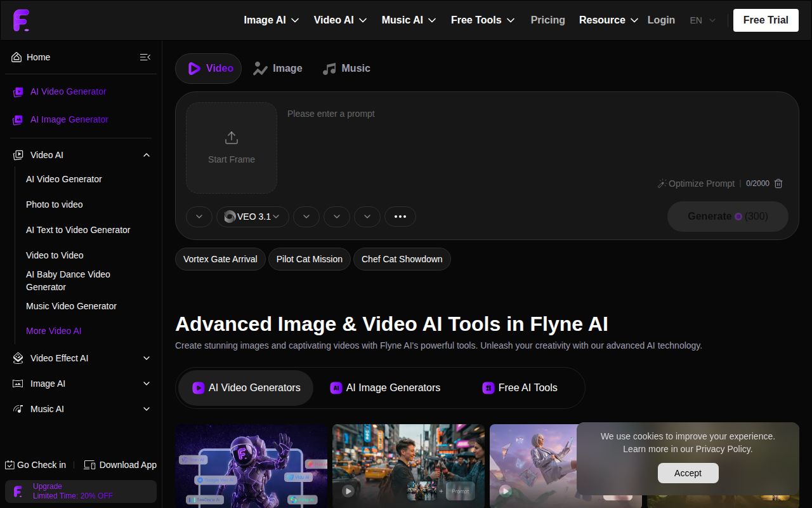Collapse the Video AI sidebar section

pos(147,155)
